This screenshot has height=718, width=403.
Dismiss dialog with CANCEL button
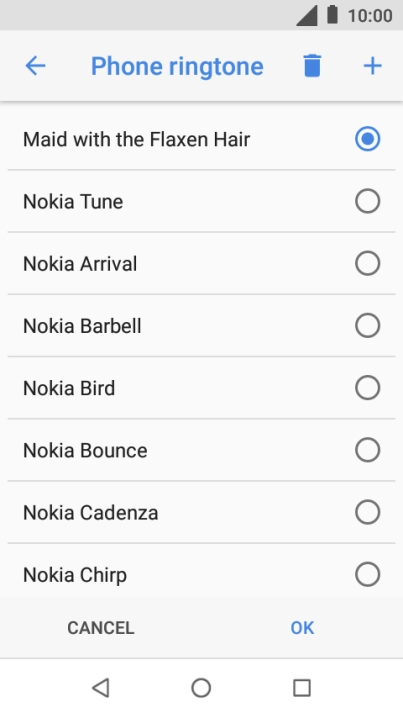(101, 628)
